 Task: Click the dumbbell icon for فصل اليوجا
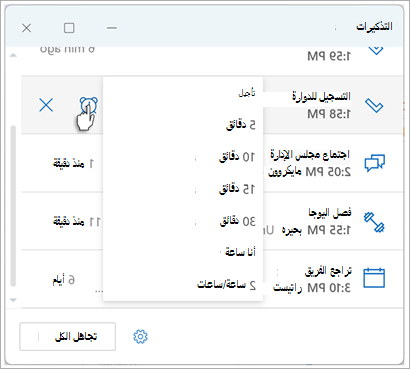pos(374,221)
